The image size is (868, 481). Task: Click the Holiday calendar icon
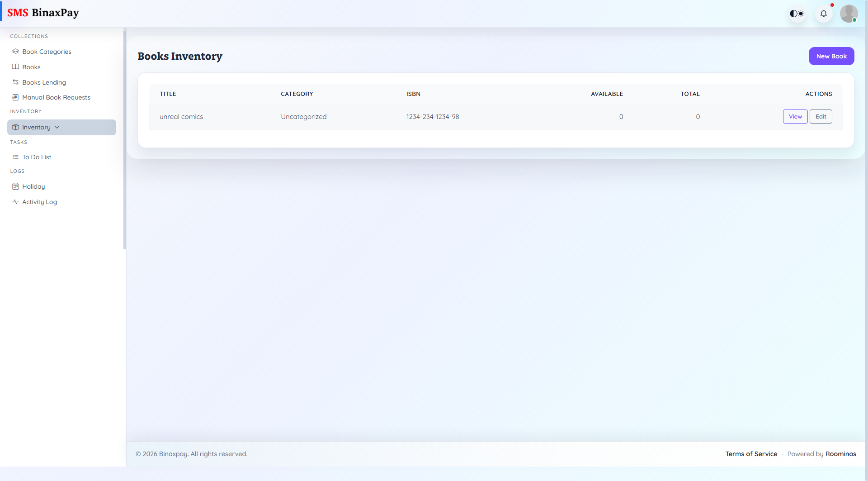16,186
